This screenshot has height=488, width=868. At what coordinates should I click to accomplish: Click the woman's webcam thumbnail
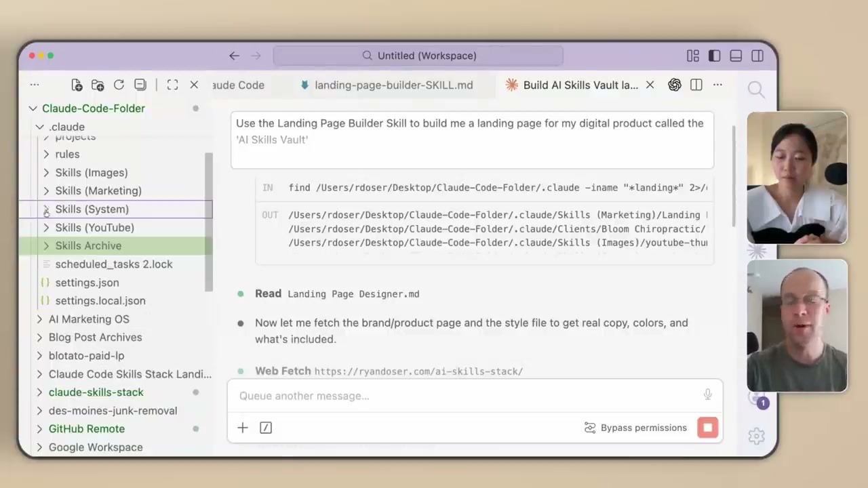click(x=797, y=178)
